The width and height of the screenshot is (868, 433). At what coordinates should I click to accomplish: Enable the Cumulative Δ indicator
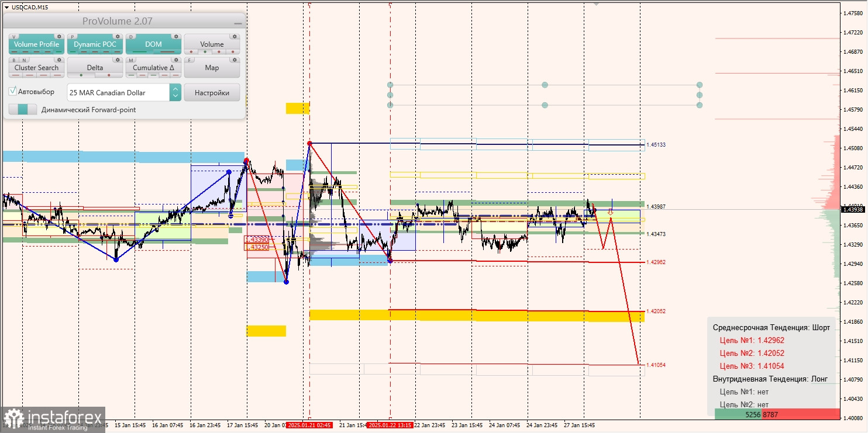[x=153, y=68]
